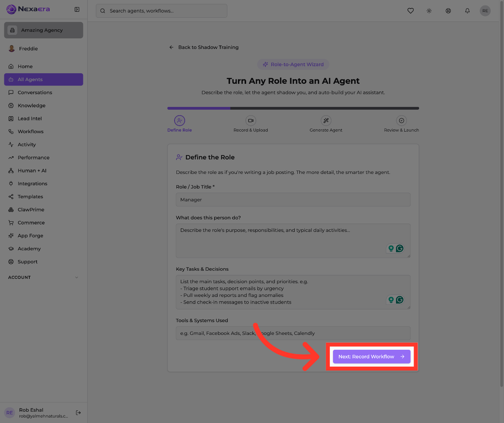Log out using sidebar exit icon
The height and width of the screenshot is (423, 504).
[78, 412]
